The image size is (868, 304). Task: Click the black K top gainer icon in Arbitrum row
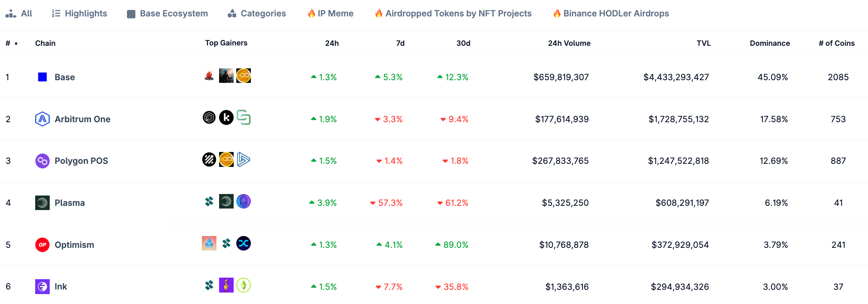(226, 118)
